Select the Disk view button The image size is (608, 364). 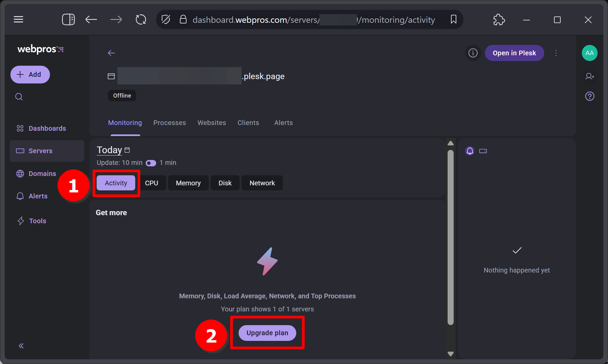225,183
